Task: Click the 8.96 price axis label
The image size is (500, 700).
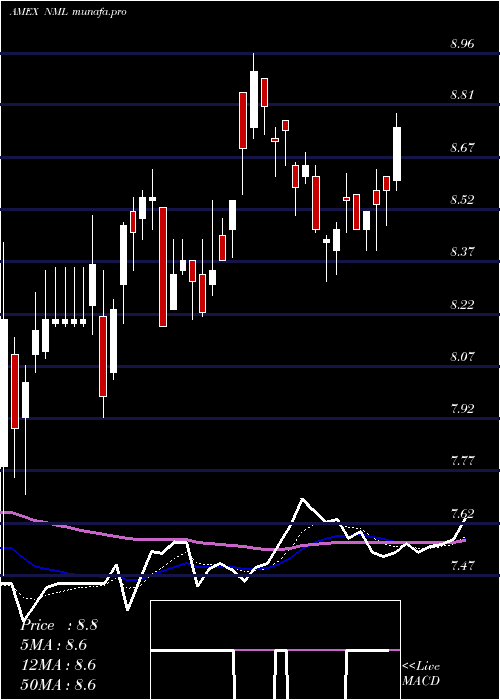Action: (462, 44)
